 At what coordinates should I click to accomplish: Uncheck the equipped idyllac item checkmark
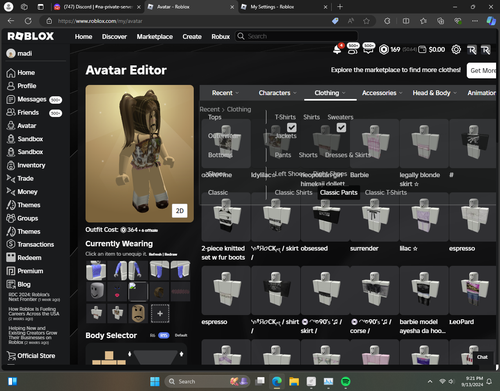(x=292, y=128)
